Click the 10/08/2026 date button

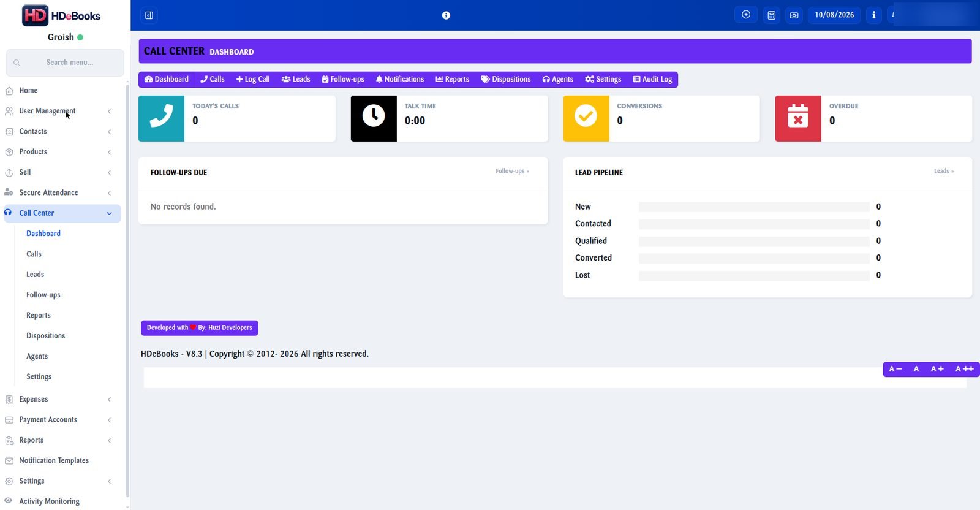834,15
